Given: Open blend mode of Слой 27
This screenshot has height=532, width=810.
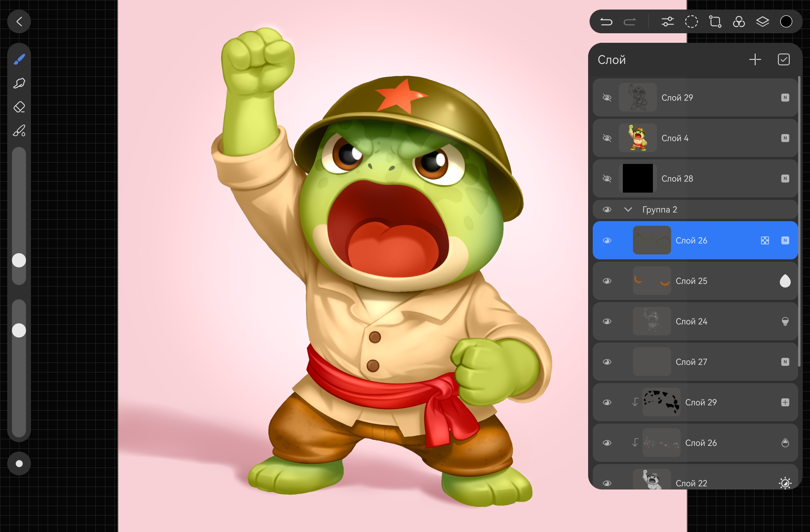Looking at the screenshot, I should point(785,362).
